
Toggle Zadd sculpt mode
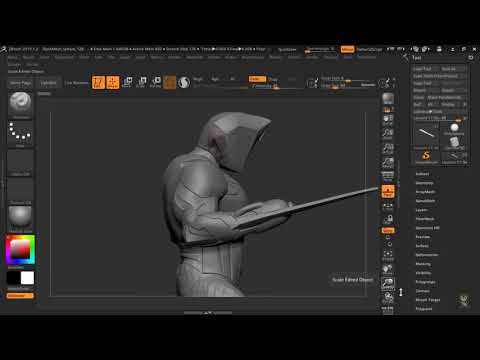(x=257, y=79)
